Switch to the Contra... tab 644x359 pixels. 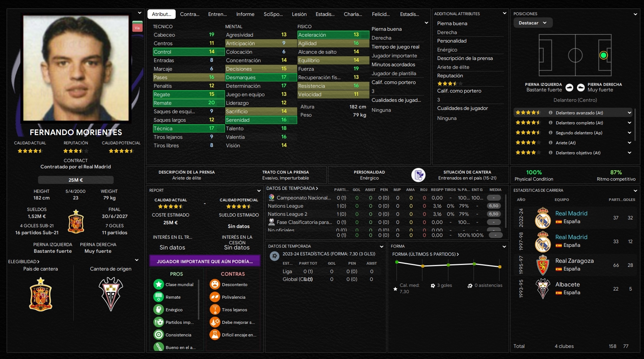(x=190, y=14)
